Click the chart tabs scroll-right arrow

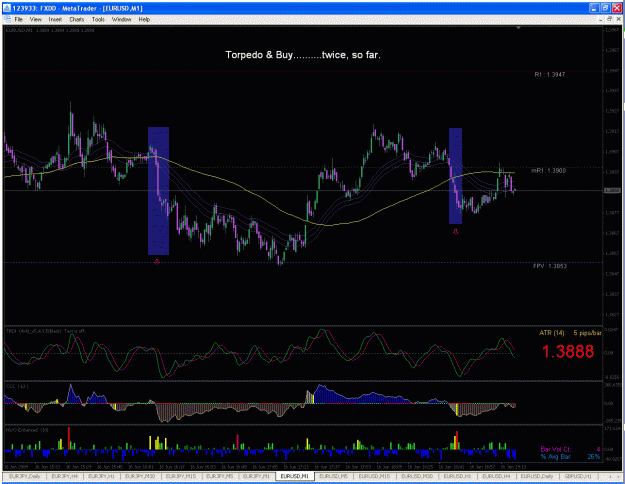617,476
